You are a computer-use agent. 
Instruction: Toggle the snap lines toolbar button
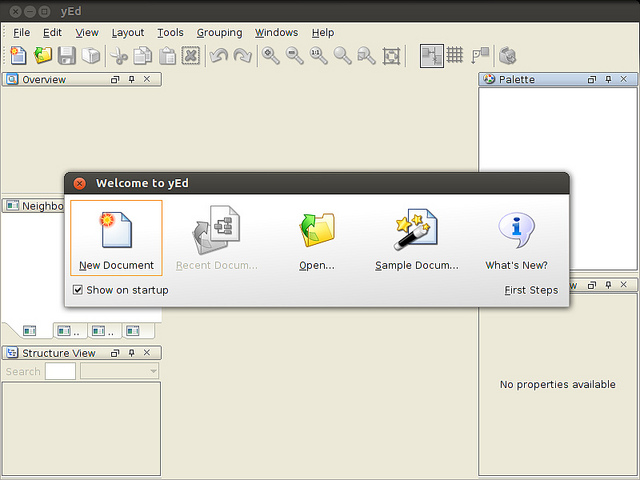click(x=480, y=56)
